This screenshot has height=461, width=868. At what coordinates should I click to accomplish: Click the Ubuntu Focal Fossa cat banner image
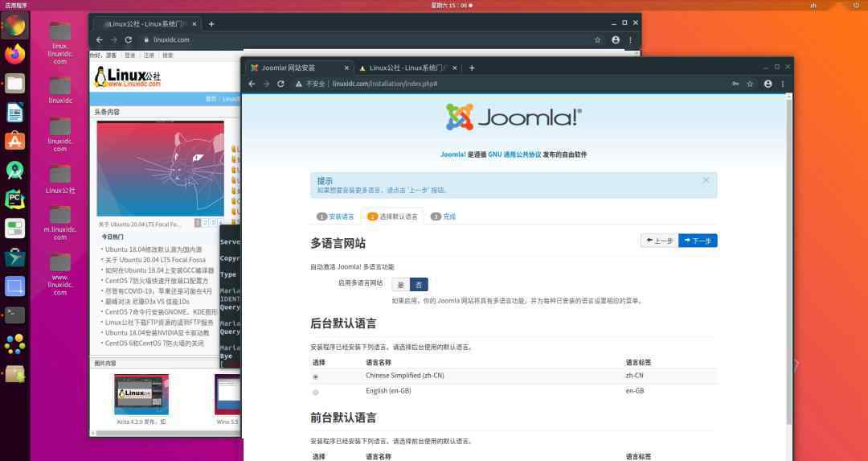(x=161, y=168)
